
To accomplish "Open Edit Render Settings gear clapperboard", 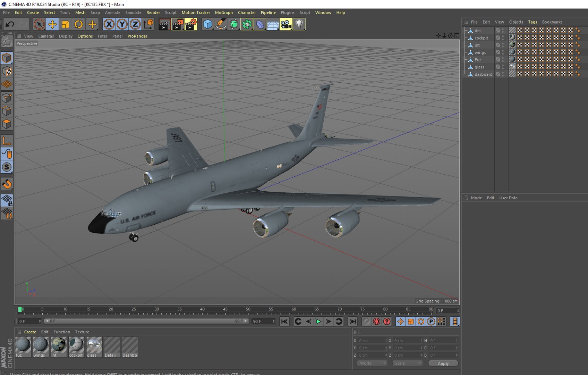I will tap(191, 24).
